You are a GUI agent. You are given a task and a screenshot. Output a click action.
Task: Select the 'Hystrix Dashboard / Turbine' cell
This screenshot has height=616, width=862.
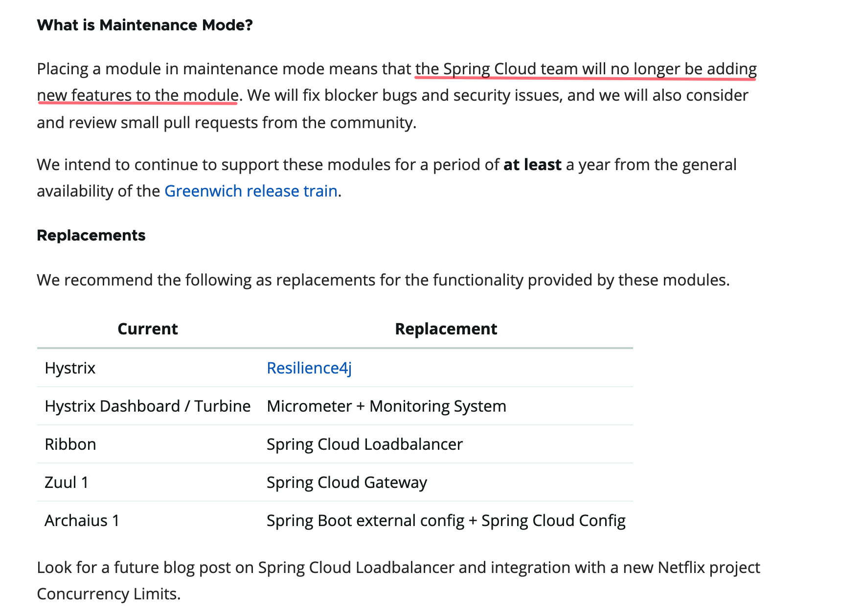(148, 406)
